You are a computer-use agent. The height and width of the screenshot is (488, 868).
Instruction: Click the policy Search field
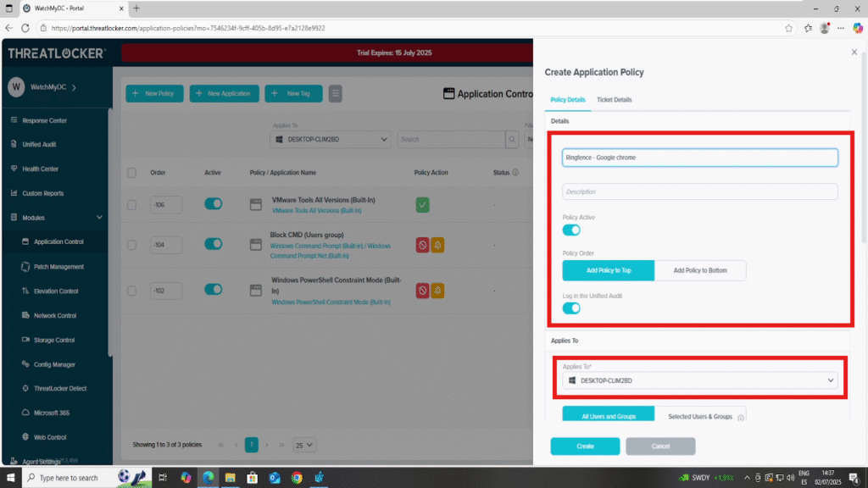point(451,140)
